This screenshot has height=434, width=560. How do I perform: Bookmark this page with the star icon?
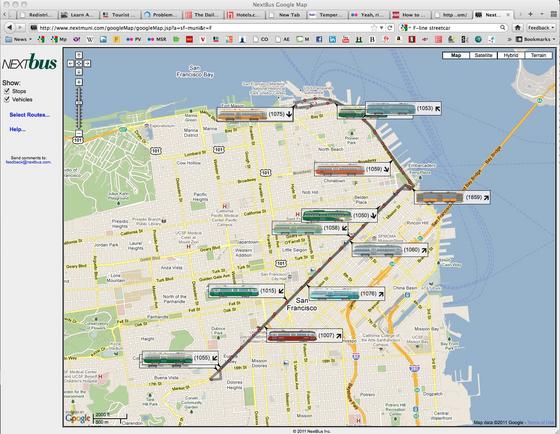(x=374, y=28)
